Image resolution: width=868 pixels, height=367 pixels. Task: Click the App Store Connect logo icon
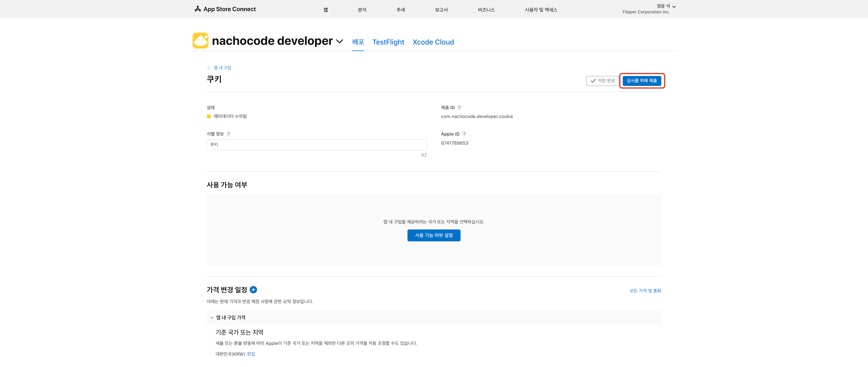pyautogui.click(x=197, y=9)
